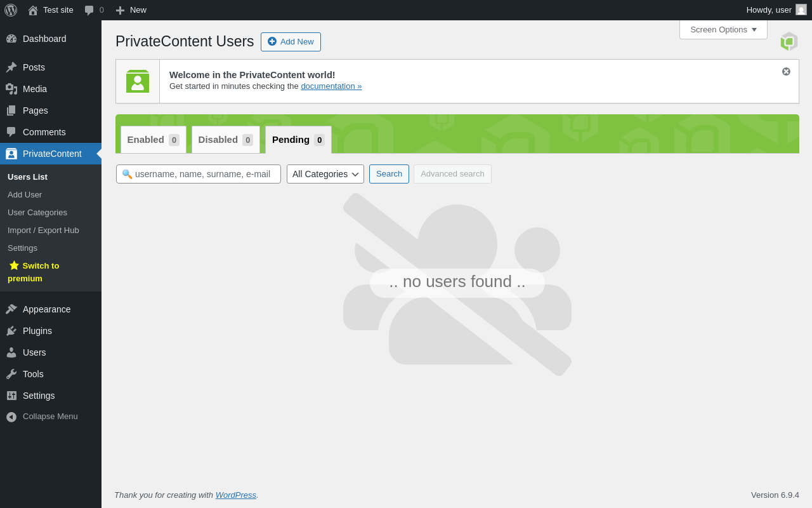Click the PrivateContent cube logo icon

(x=789, y=41)
